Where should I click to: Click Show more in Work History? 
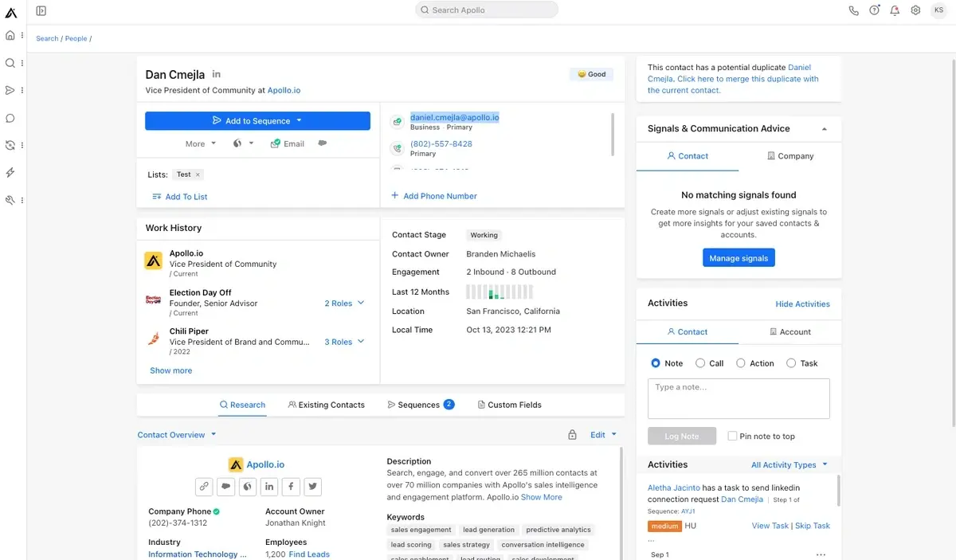[171, 370]
